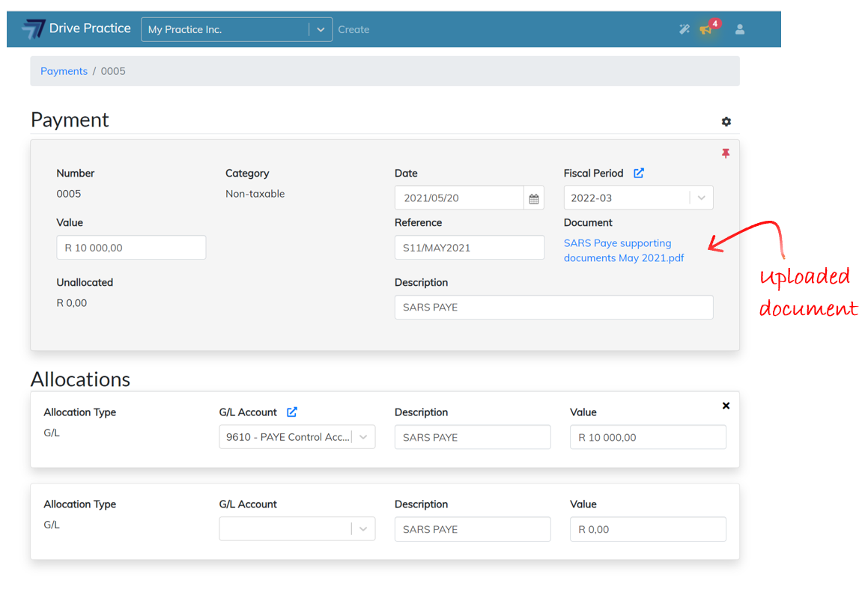Edit the Payment Description SARS PAYE field
Viewport: 868px width, 589px height.
553,308
